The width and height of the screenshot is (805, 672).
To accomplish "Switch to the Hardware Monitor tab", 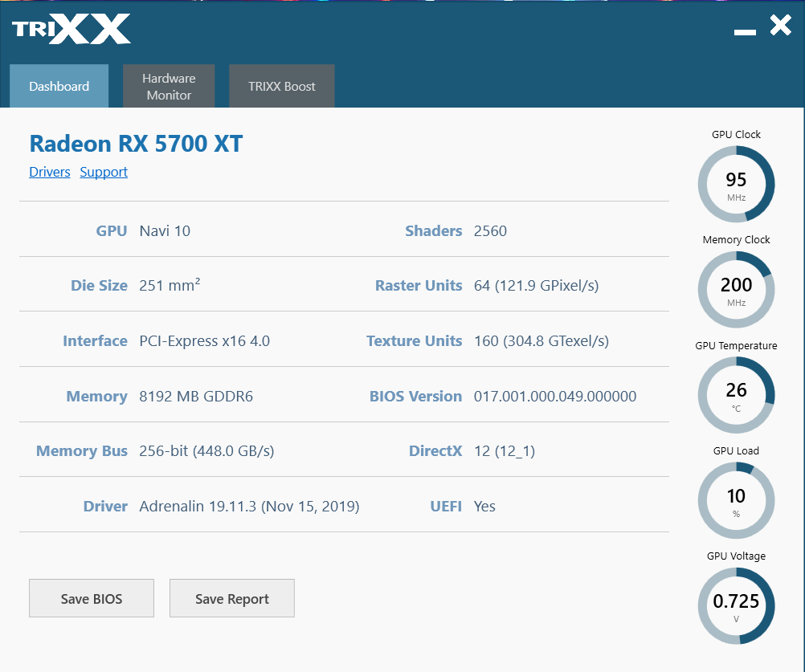I will [x=169, y=86].
